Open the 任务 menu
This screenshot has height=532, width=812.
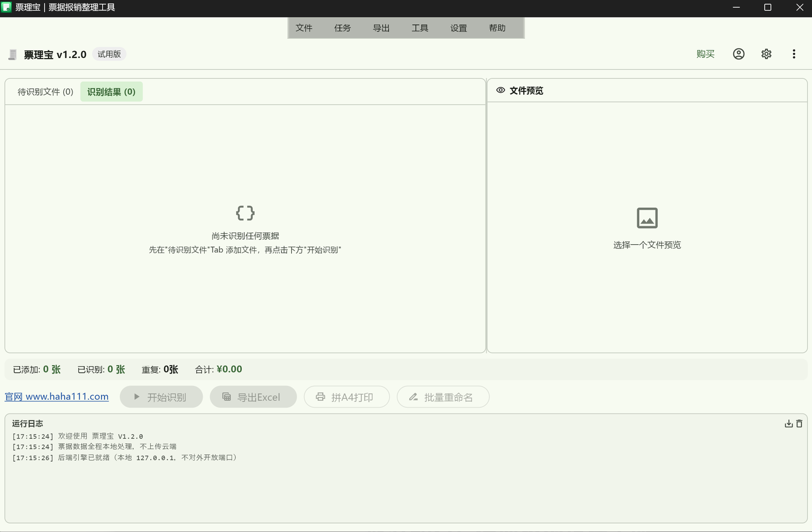coord(343,28)
